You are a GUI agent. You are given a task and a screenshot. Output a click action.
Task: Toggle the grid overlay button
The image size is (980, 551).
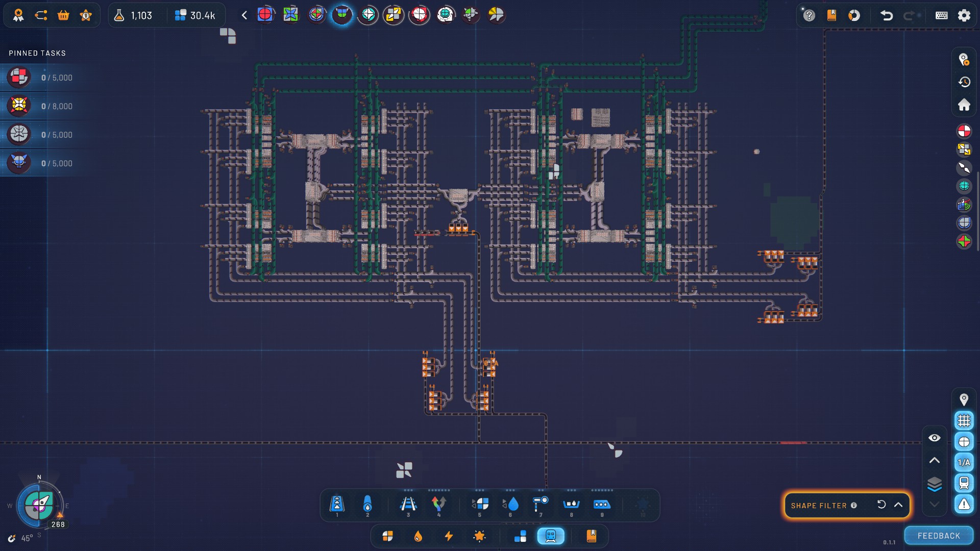[964, 421]
